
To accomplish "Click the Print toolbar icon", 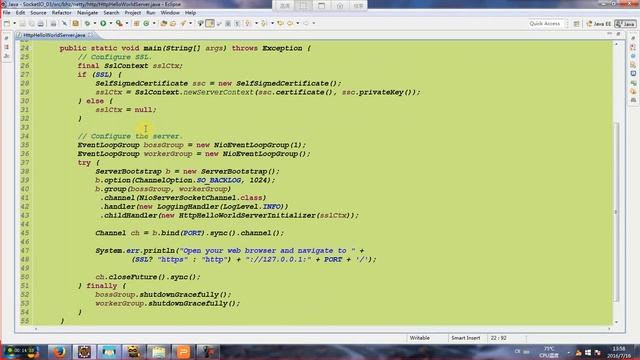I will (x=40, y=24).
